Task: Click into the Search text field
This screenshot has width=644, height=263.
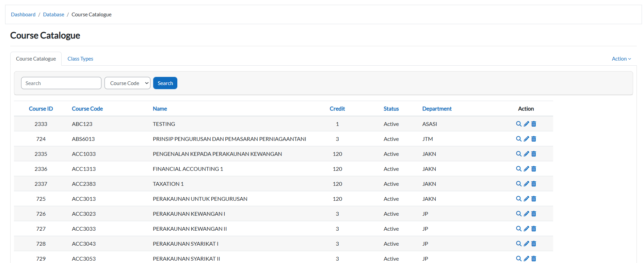Action: pos(61,83)
